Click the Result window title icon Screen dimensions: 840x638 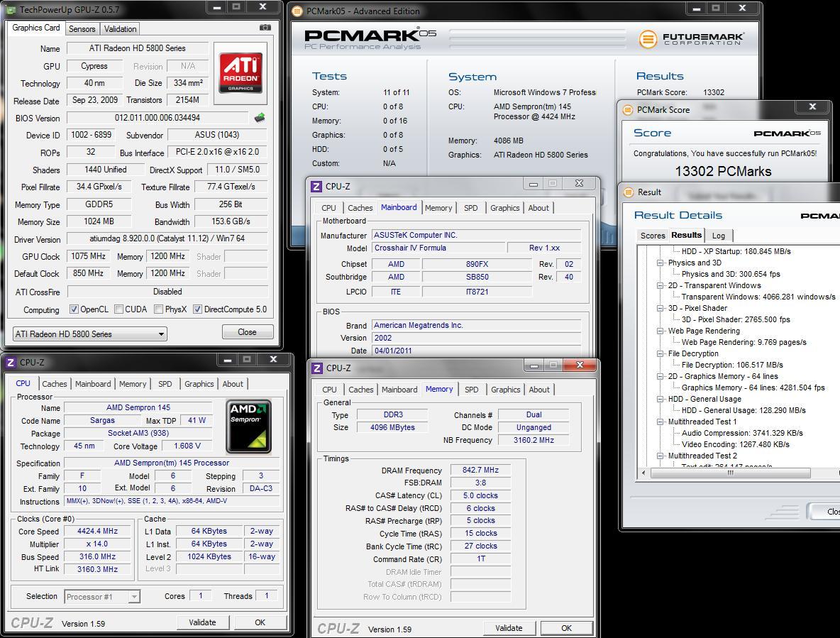click(628, 192)
